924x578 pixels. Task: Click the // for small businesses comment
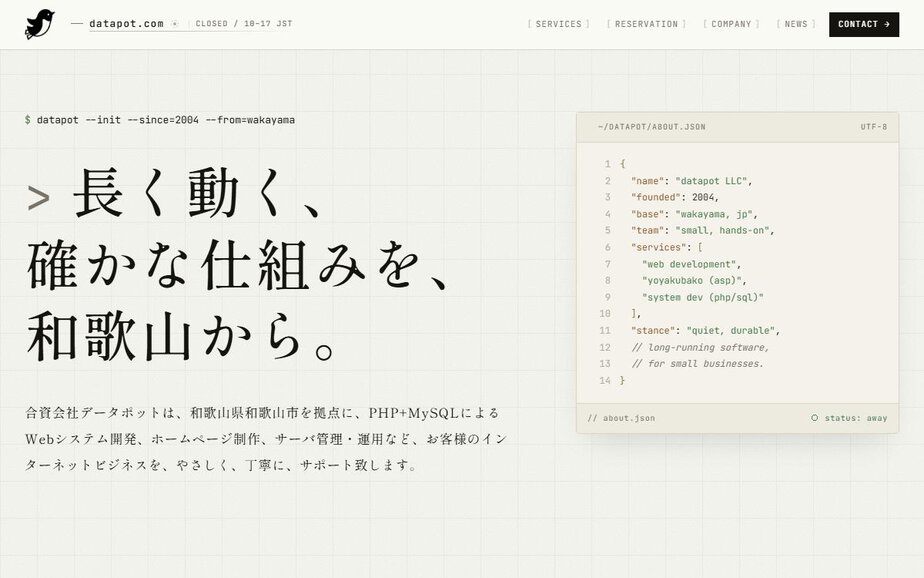[698, 364]
